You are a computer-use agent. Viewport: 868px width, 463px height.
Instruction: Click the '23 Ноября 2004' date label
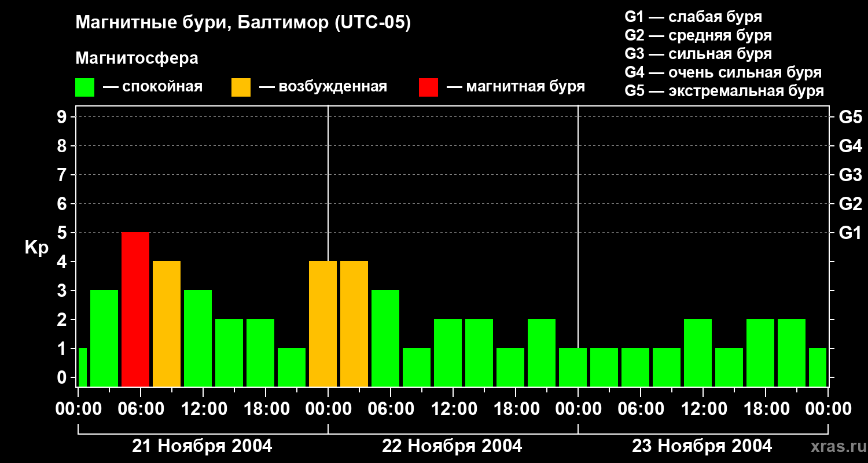tap(702, 446)
